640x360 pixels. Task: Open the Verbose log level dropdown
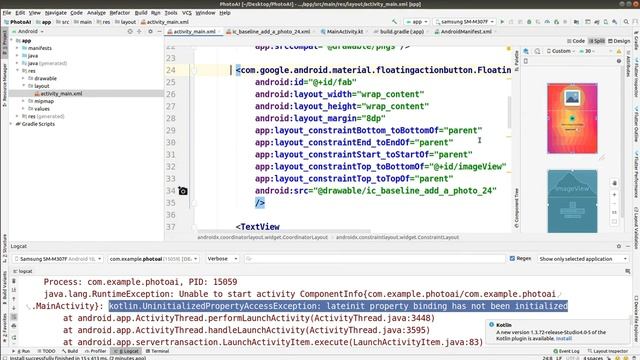click(x=222, y=259)
